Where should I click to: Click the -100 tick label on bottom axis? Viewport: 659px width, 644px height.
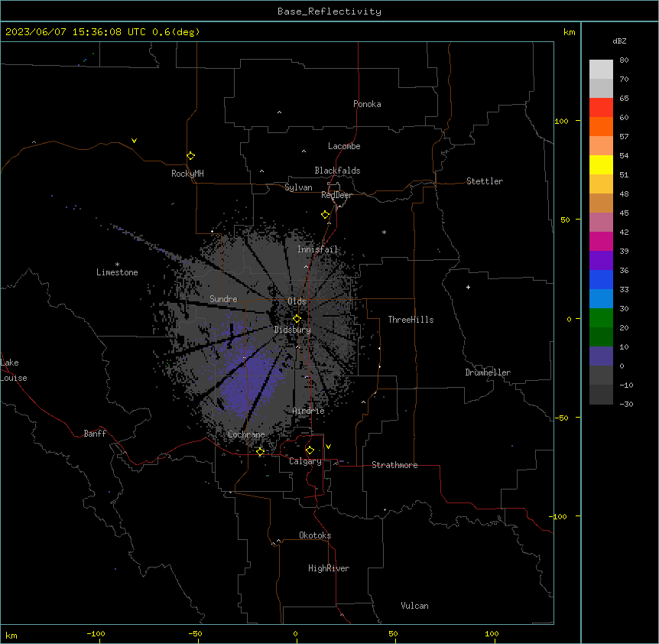pos(96,633)
